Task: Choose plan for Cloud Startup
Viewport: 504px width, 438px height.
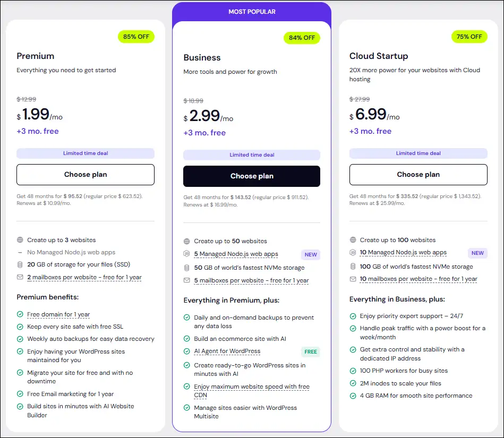Action: click(418, 174)
